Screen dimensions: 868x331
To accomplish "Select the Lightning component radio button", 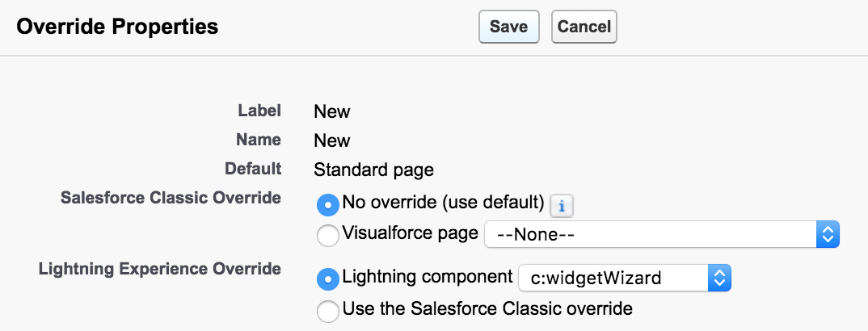I will 328,279.
